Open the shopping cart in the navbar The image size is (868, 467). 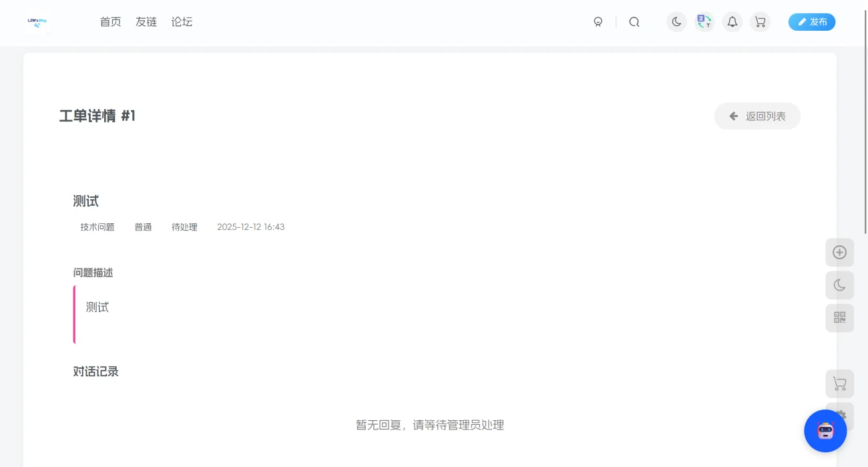[x=760, y=22]
